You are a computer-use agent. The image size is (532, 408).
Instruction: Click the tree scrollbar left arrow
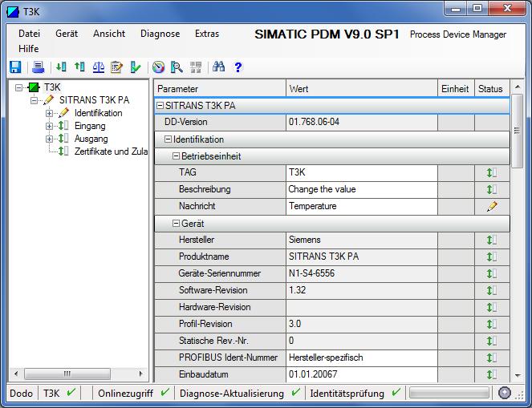coord(16,374)
